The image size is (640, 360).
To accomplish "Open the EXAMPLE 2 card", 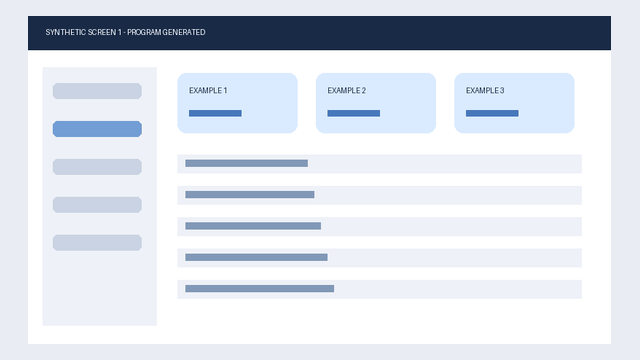I will tap(376, 103).
